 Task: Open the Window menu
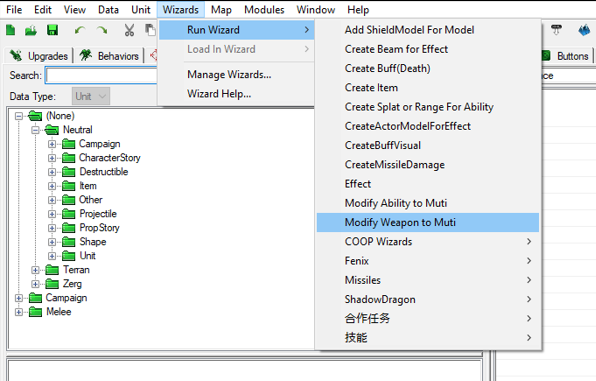(x=316, y=10)
